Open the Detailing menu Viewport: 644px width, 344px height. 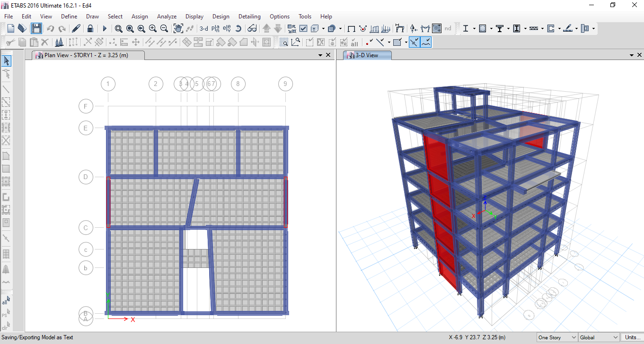[249, 16]
